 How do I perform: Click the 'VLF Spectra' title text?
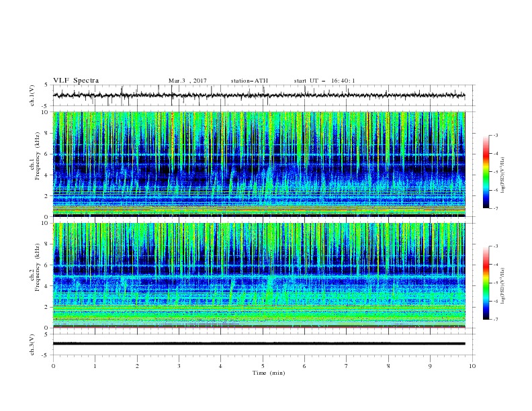point(76,81)
